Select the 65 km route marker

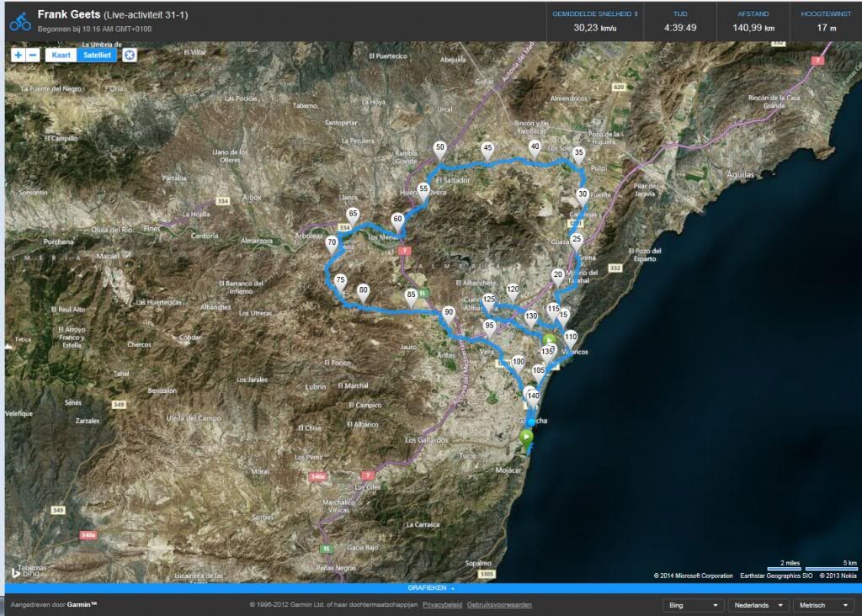[x=353, y=216]
